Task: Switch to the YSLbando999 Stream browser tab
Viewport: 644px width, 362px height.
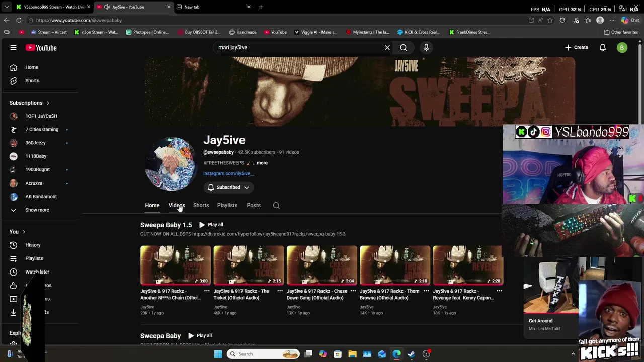Action: 53,7
